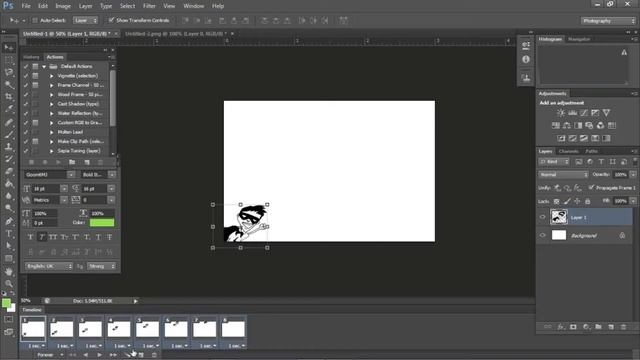Hide Layer 1 with eye icon
640x360 pixels.
click(542, 217)
